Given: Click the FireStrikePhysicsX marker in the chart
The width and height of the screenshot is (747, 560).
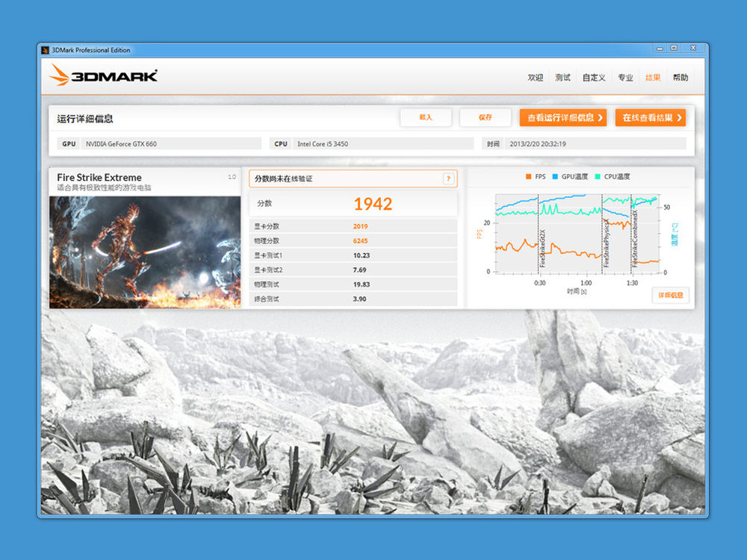Looking at the screenshot, I should pyautogui.click(x=607, y=243).
